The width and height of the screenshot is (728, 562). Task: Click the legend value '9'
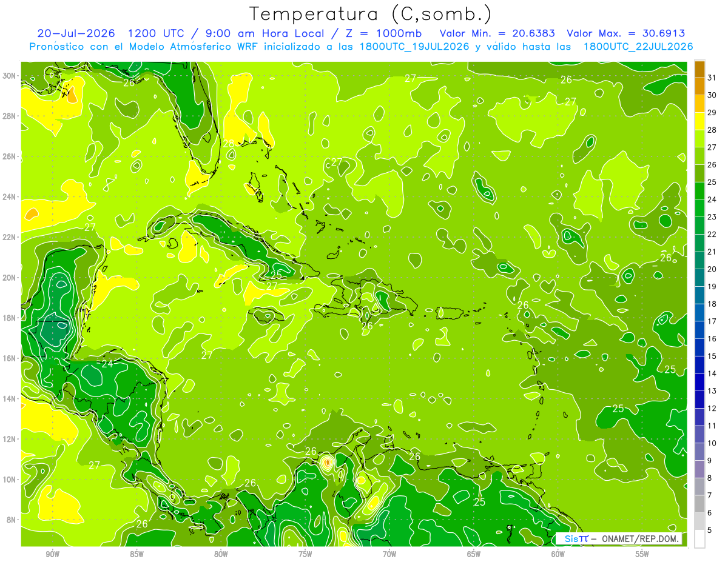(710, 461)
